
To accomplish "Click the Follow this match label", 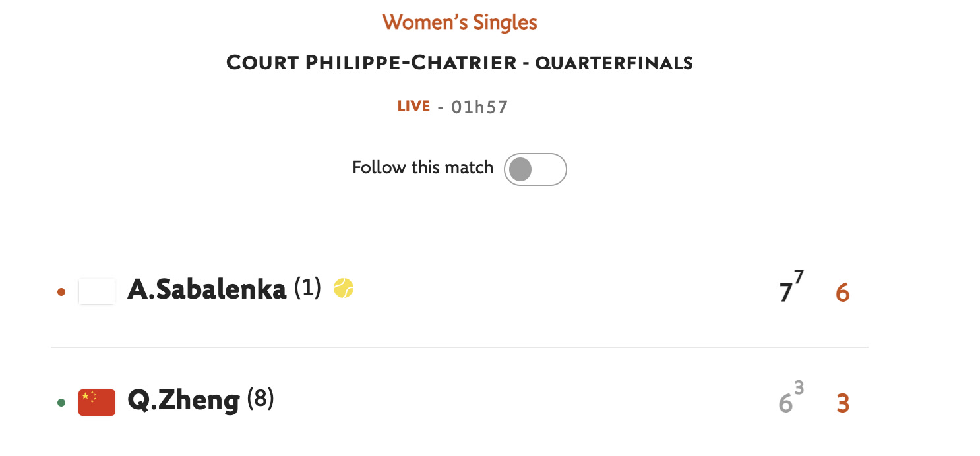I will click(423, 167).
